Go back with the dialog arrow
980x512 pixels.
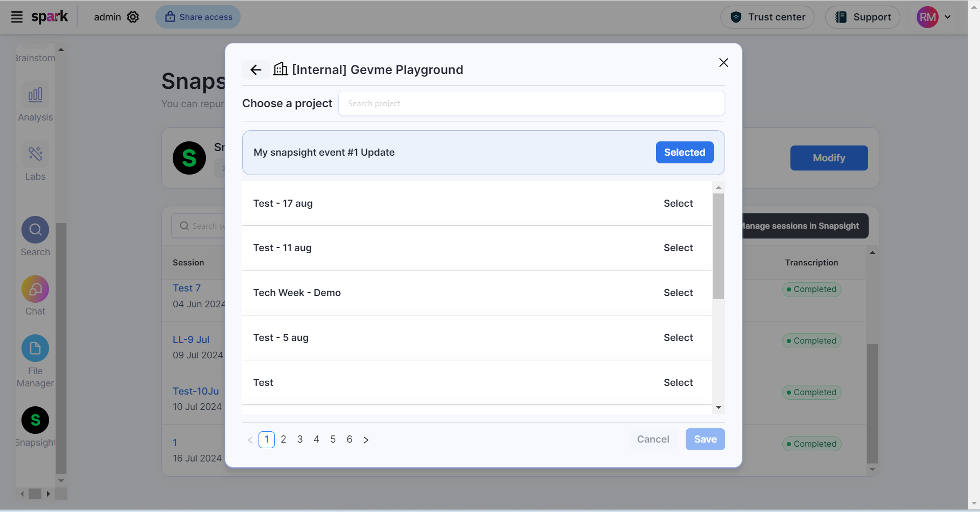coord(256,70)
